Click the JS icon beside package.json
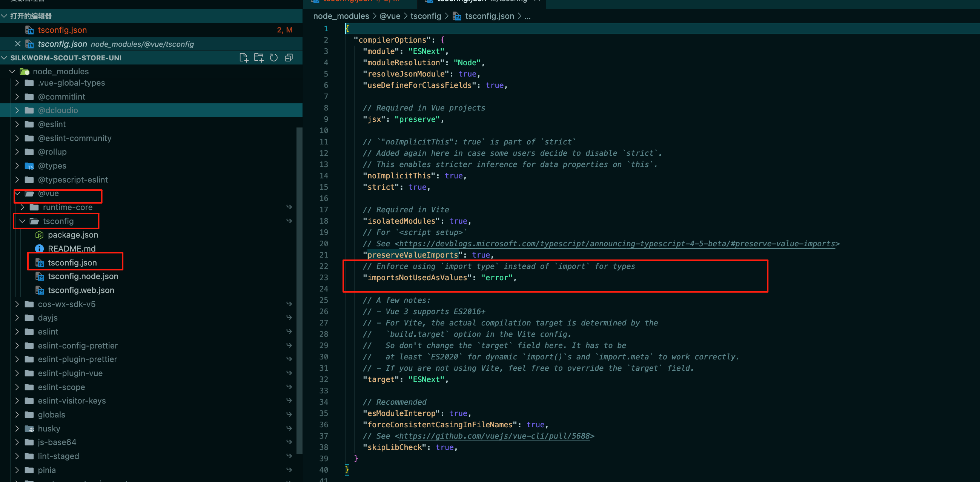This screenshot has height=482, width=980. (x=39, y=235)
